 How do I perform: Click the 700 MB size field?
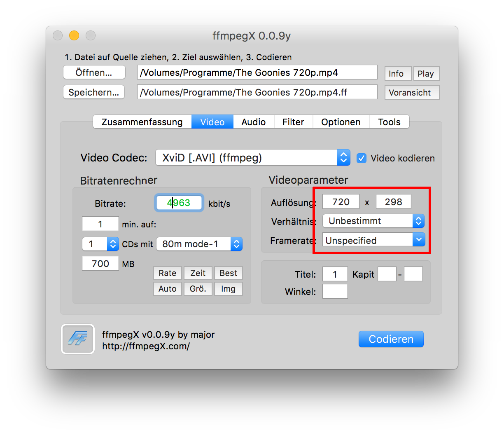click(x=100, y=264)
